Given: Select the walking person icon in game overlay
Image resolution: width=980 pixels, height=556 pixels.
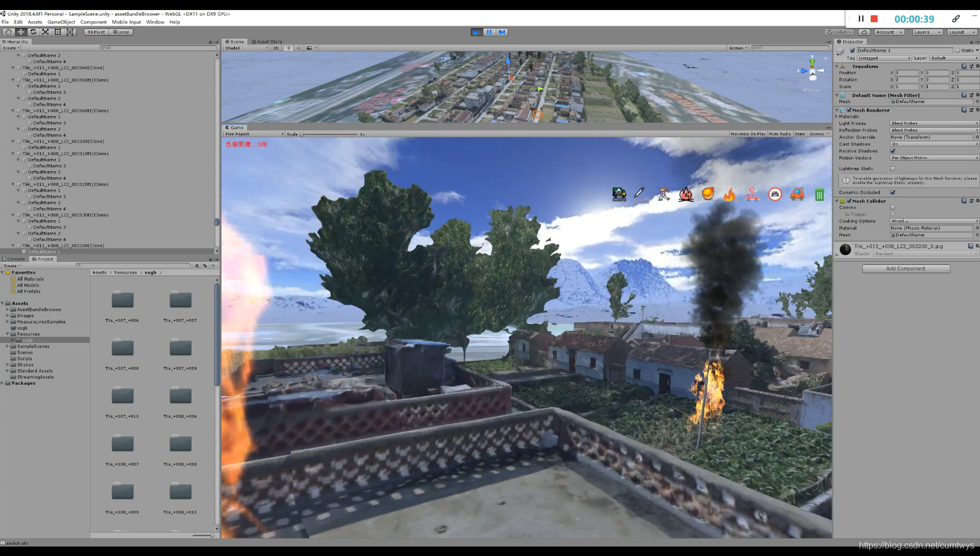Looking at the screenshot, I should coord(663,195).
